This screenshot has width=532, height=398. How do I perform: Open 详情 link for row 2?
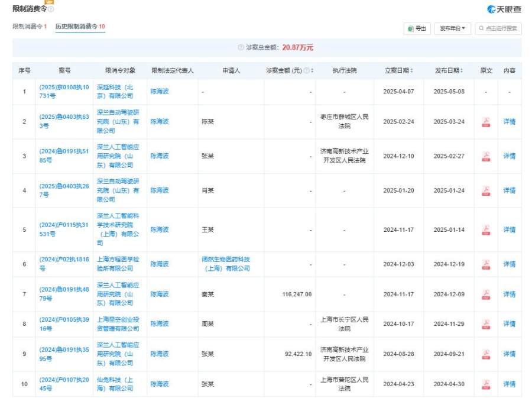coord(509,122)
